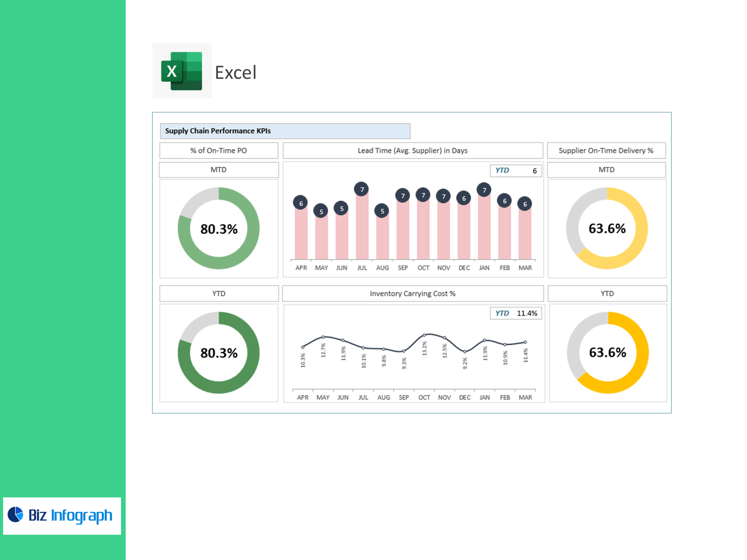
Task: Select the Supply Chain Performance KPIs title
Action: pos(218,131)
